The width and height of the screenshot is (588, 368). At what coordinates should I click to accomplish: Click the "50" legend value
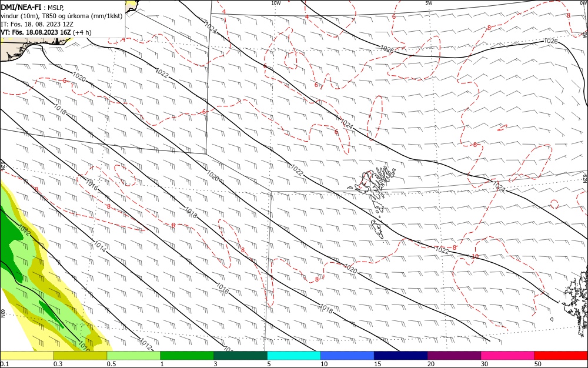(538, 364)
